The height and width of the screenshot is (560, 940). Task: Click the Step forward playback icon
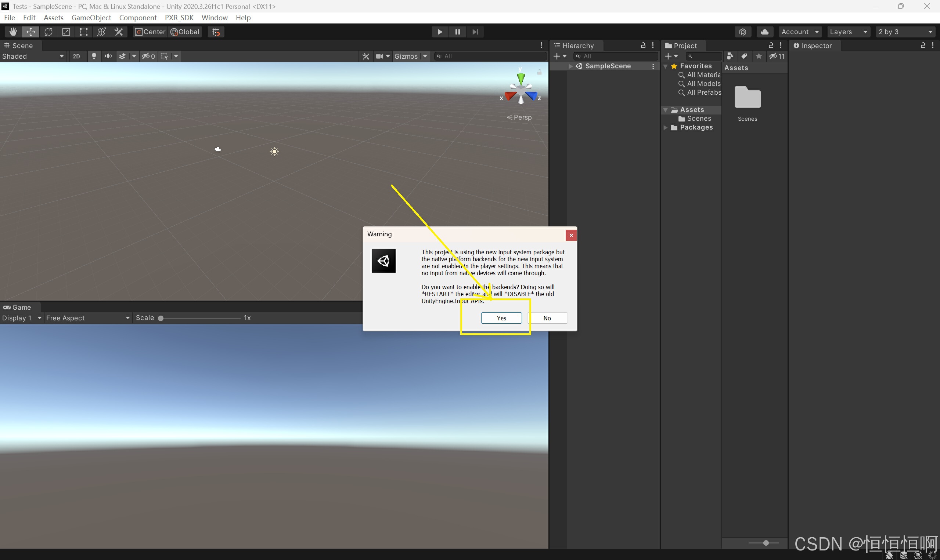tap(476, 31)
